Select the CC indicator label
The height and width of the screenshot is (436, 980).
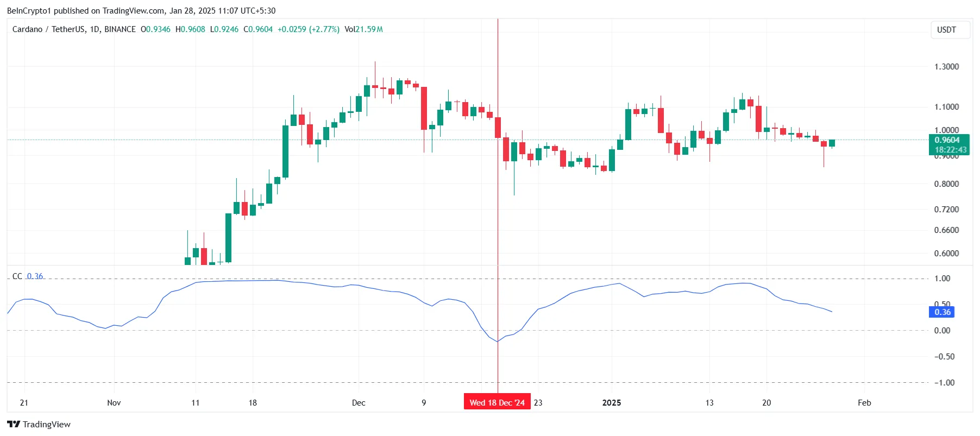coord(17,276)
